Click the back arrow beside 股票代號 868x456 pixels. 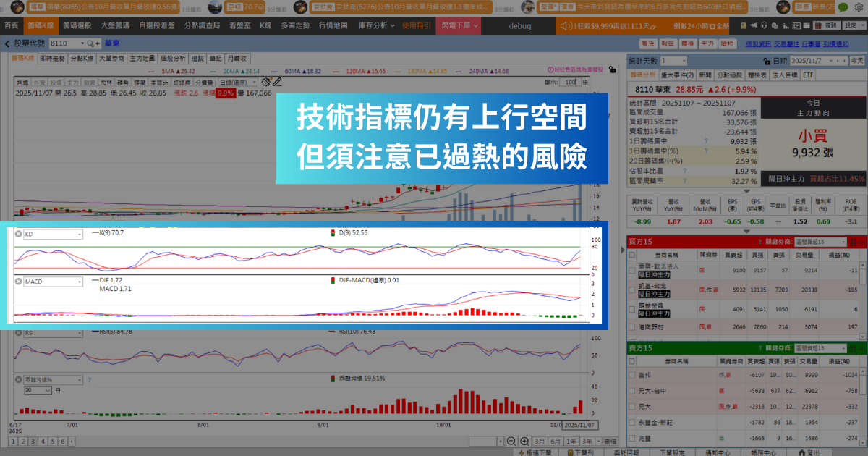click(x=7, y=44)
